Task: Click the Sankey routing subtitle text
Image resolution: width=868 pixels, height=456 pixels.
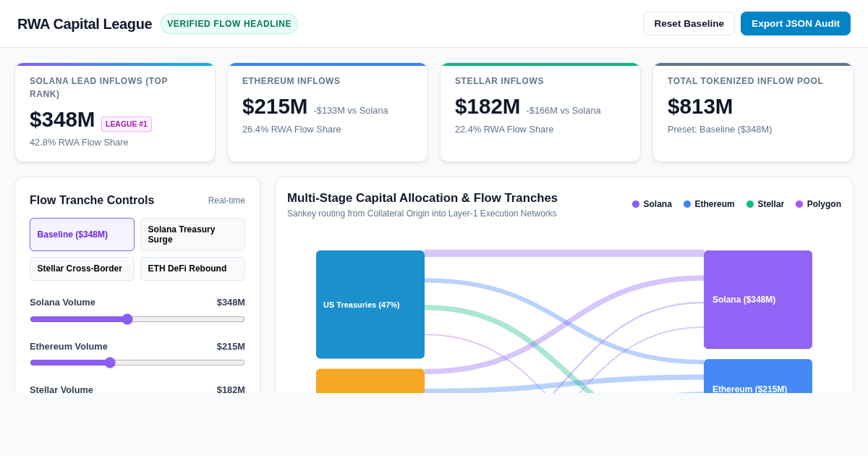Action: 422,214
